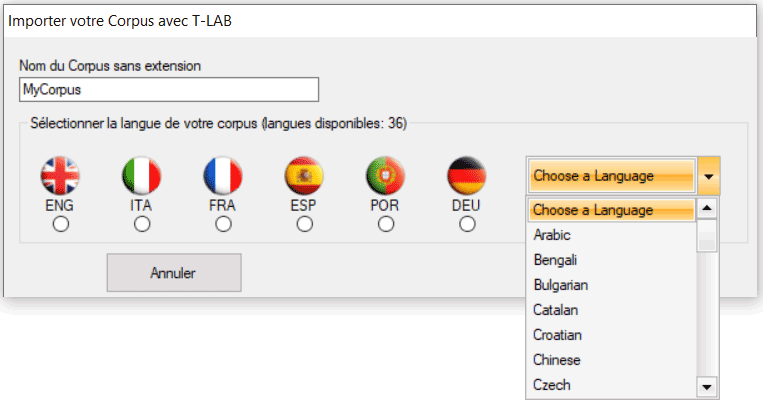
Task: Select the ENG radio button
Action: click(x=61, y=224)
